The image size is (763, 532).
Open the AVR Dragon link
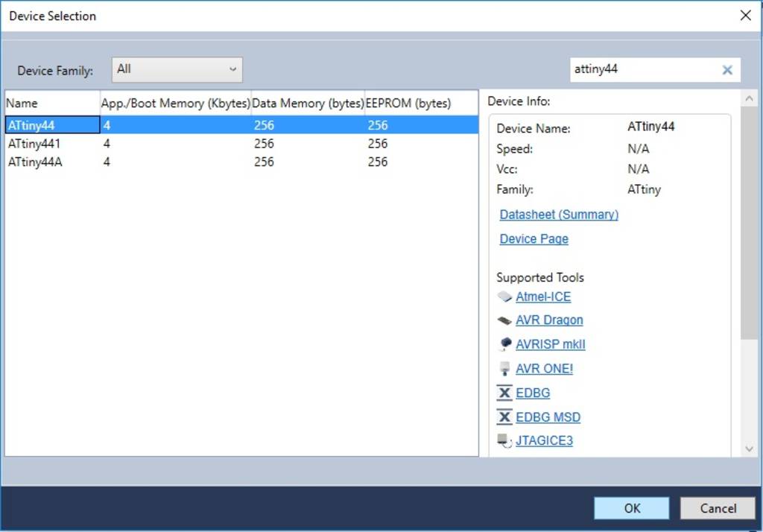[549, 320]
